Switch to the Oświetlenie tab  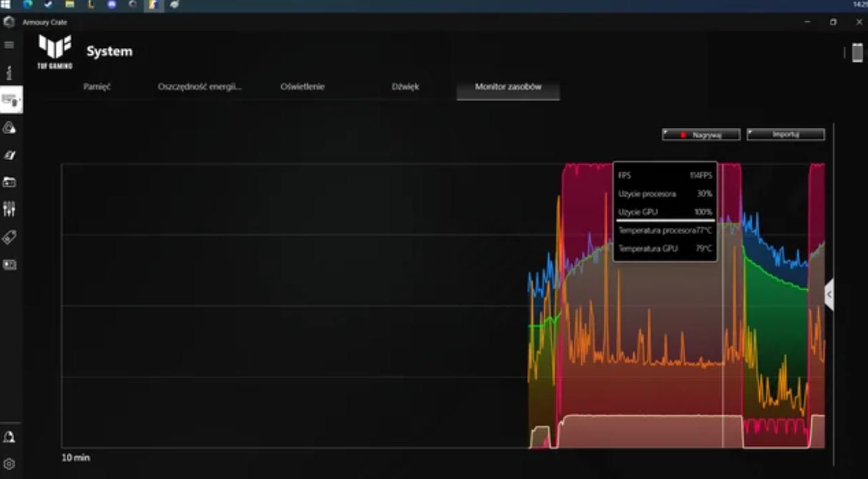tap(302, 86)
